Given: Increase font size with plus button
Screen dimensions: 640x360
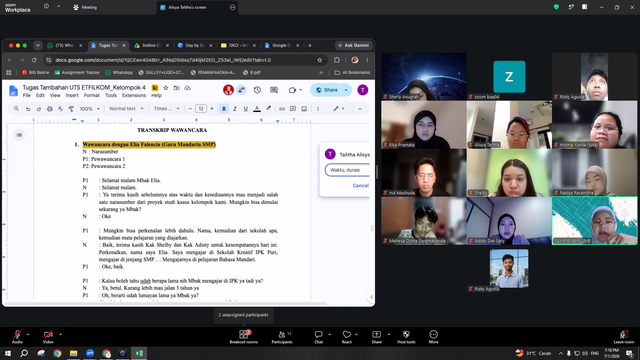Looking at the screenshot, I should pyautogui.click(x=211, y=109).
